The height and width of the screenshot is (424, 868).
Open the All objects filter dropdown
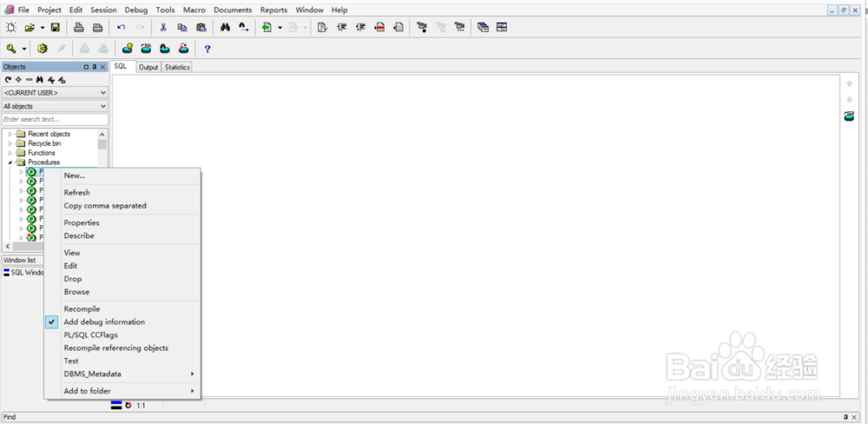click(55, 106)
